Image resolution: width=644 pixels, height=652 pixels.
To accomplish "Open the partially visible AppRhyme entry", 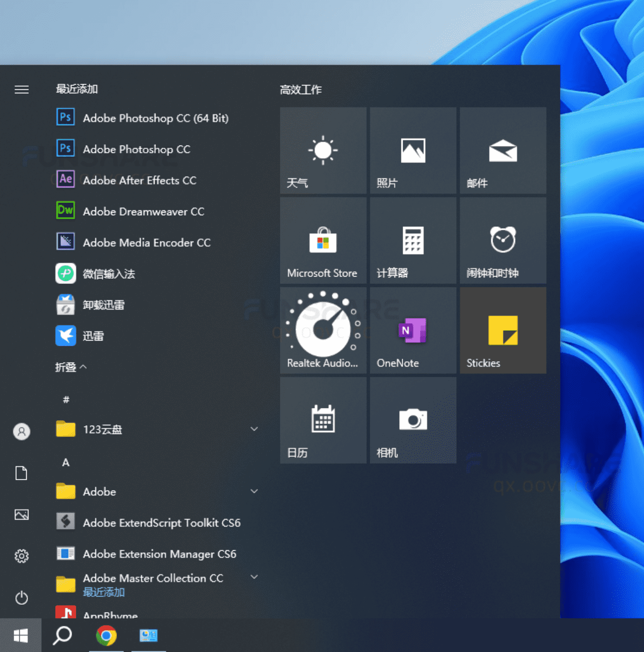I will coord(157,612).
